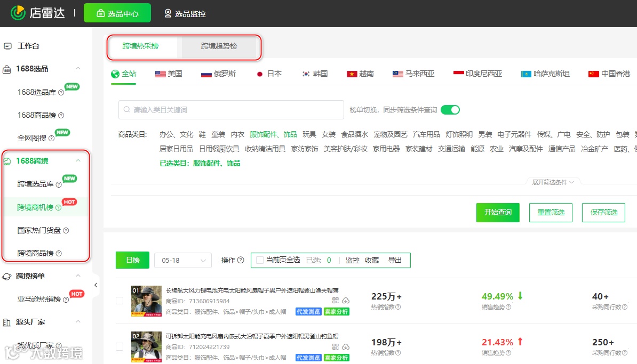Click the search magnifier icon in category field
Image resolution: width=637 pixels, height=364 pixels.
coord(127,110)
